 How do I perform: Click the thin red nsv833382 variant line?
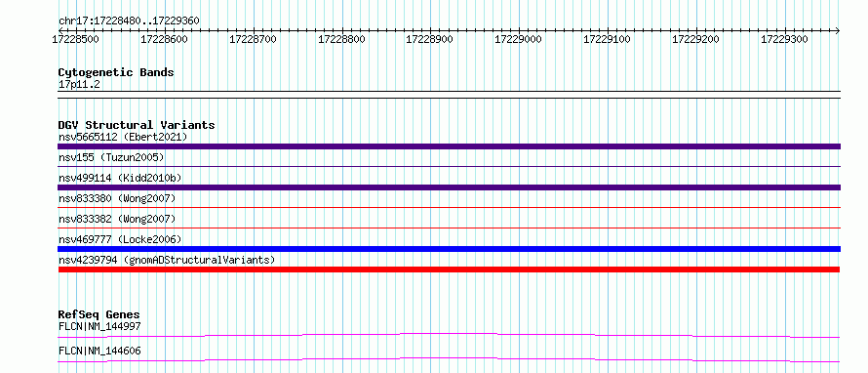(449, 228)
